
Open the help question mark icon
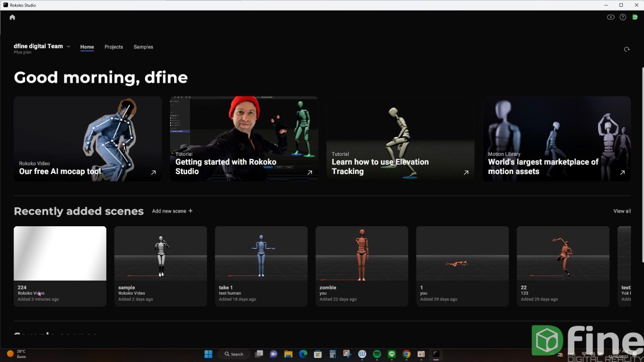click(x=623, y=17)
